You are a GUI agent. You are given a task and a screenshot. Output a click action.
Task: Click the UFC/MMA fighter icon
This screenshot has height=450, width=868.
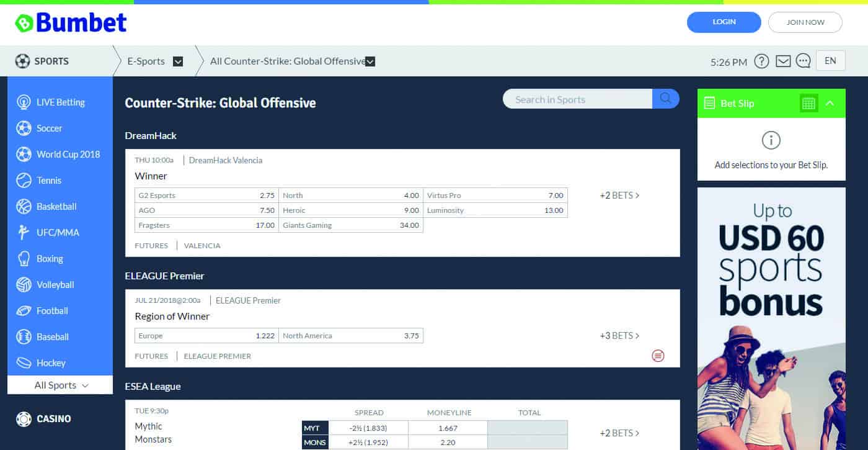tap(24, 233)
